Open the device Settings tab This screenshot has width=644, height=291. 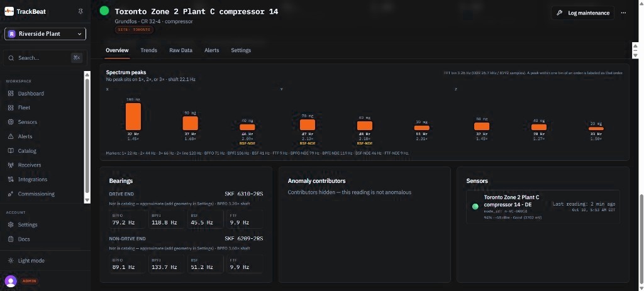[x=241, y=50]
